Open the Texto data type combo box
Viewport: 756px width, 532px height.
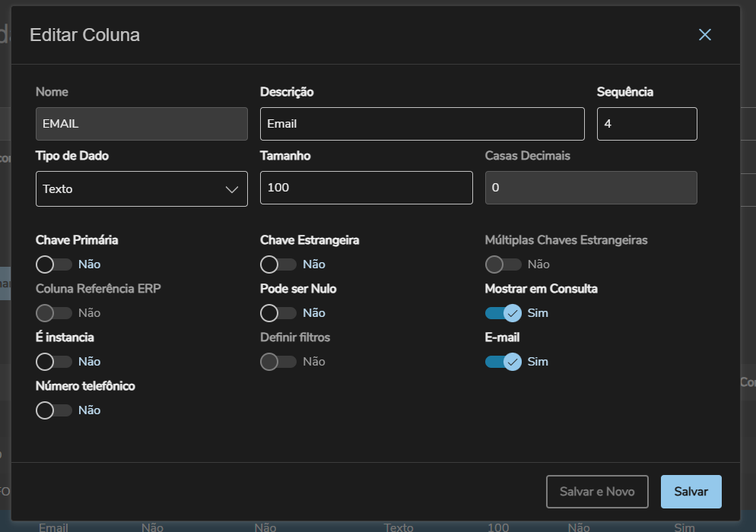pos(129,189)
